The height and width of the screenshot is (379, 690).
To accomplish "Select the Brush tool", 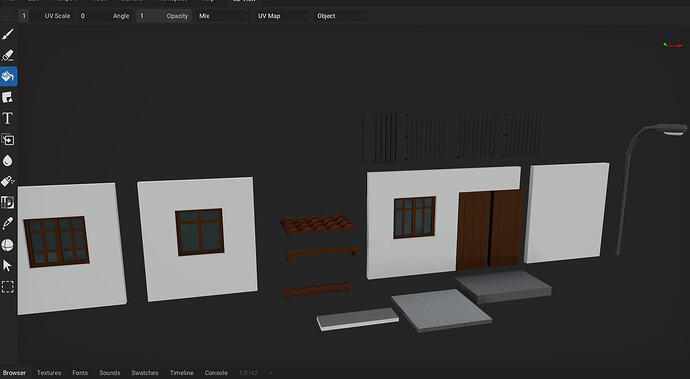I will point(8,34).
